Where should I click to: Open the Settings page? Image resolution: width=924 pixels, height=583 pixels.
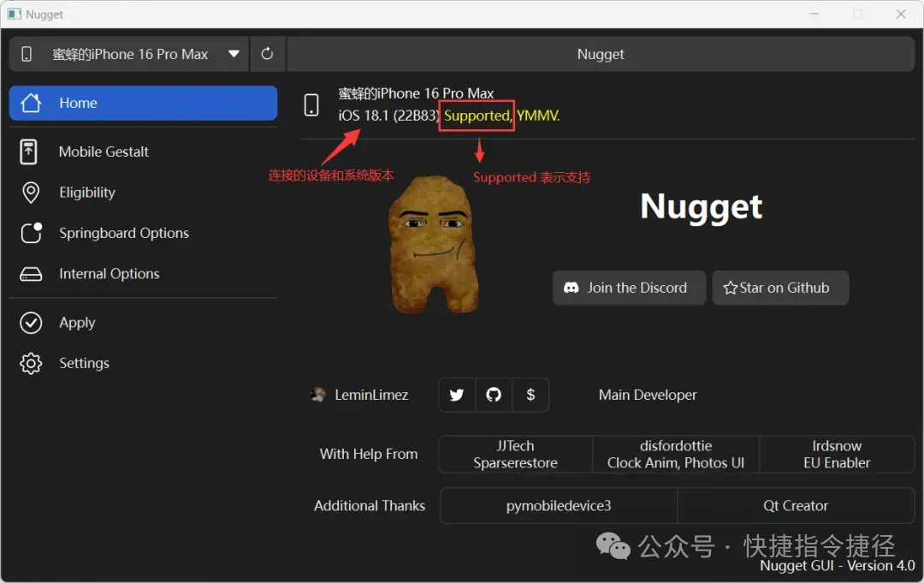pyautogui.click(x=143, y=363)
